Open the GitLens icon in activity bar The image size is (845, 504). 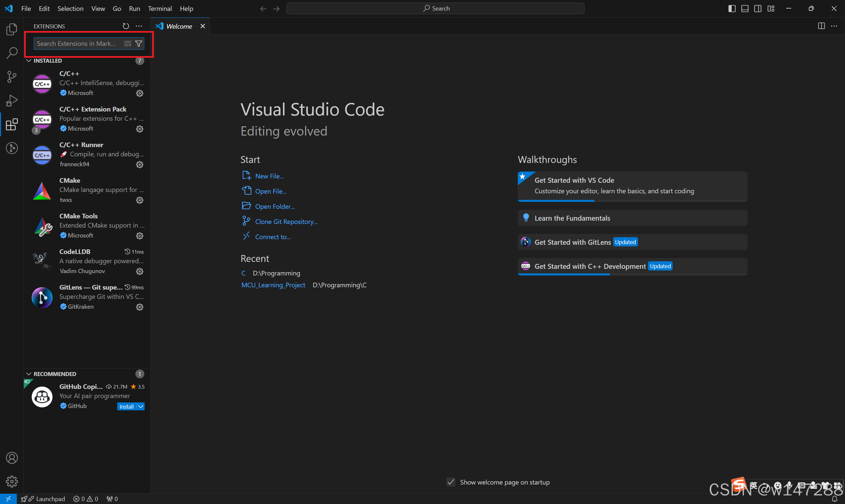click(12, 148)
